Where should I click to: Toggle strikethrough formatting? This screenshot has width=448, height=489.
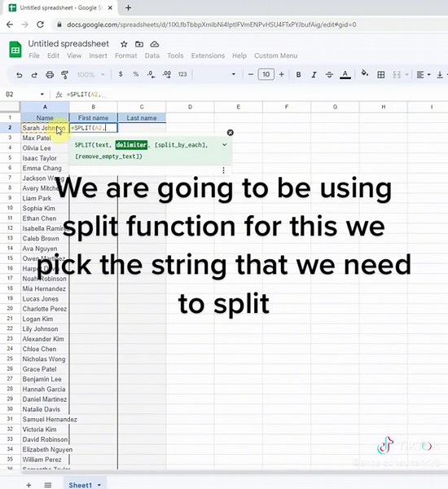[x=329, y=74]
